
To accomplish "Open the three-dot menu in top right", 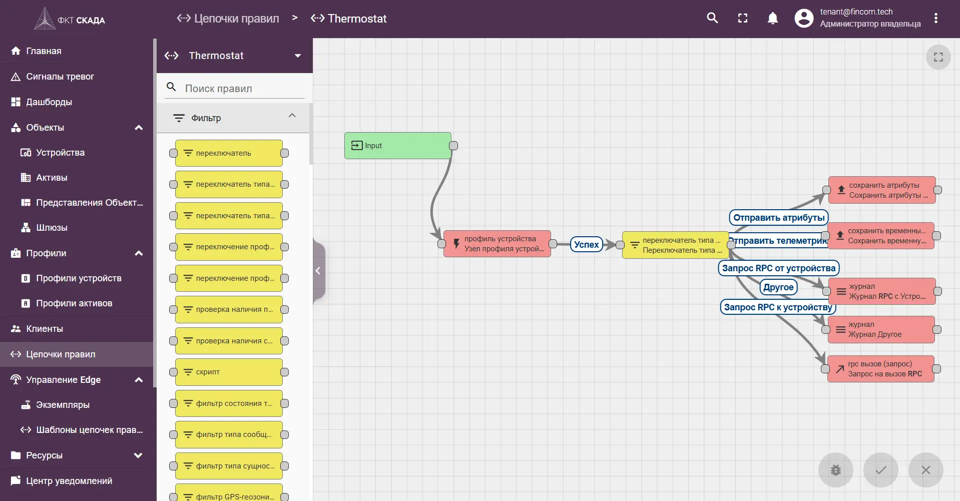I will click(936, 18).
